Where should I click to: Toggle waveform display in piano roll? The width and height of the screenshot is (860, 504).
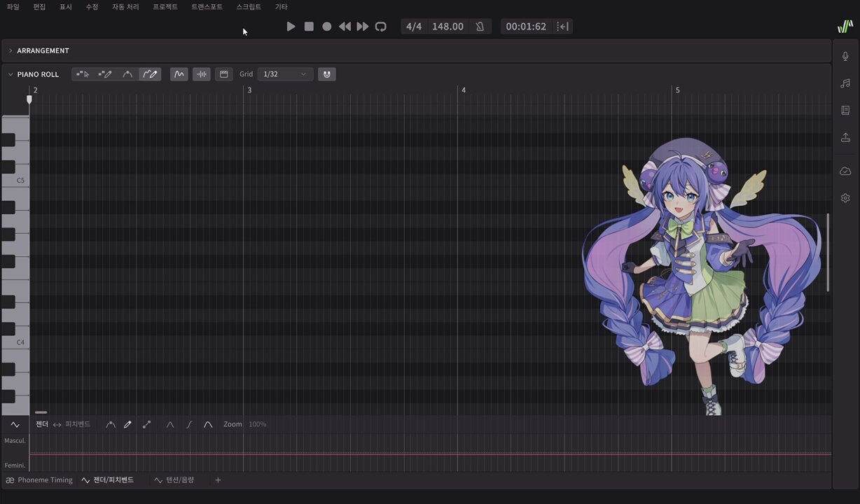(202, 74)
